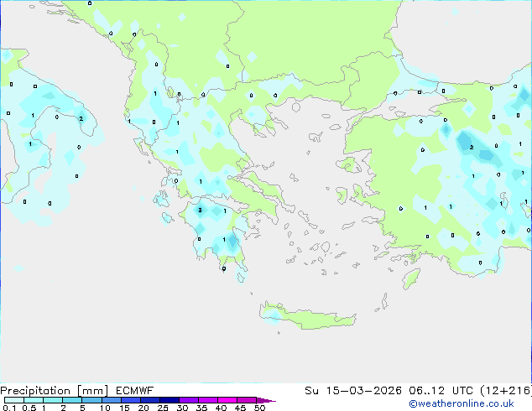Click the "50" label on the legend
The height and width of the screenshot is (411, 532).
pos(259,408)
